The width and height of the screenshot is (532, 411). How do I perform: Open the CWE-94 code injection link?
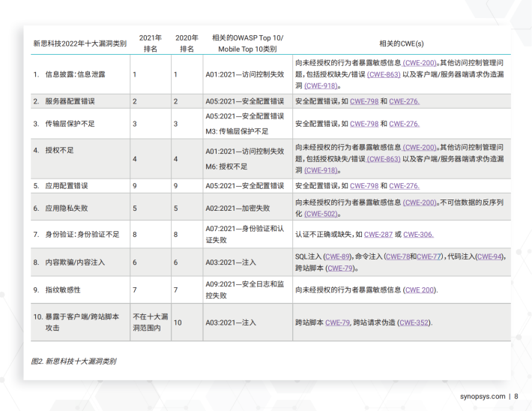(x=491, y=256)
